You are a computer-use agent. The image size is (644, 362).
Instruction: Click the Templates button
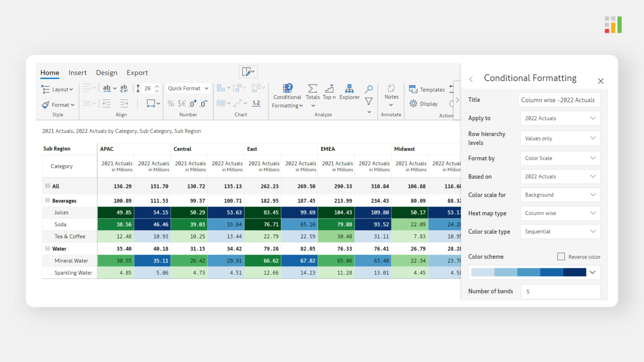(427, 89)
